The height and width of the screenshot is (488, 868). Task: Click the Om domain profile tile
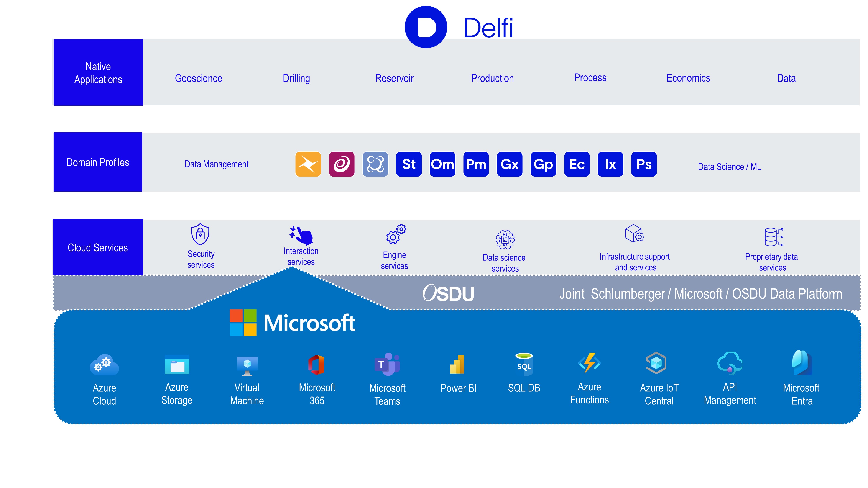point(442,164)
